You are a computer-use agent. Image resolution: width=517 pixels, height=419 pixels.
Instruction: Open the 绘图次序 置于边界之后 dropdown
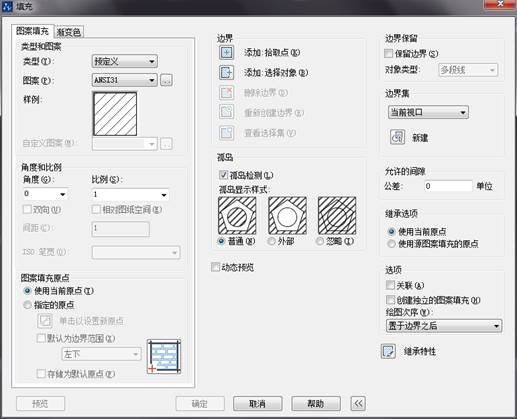(444, 326)
